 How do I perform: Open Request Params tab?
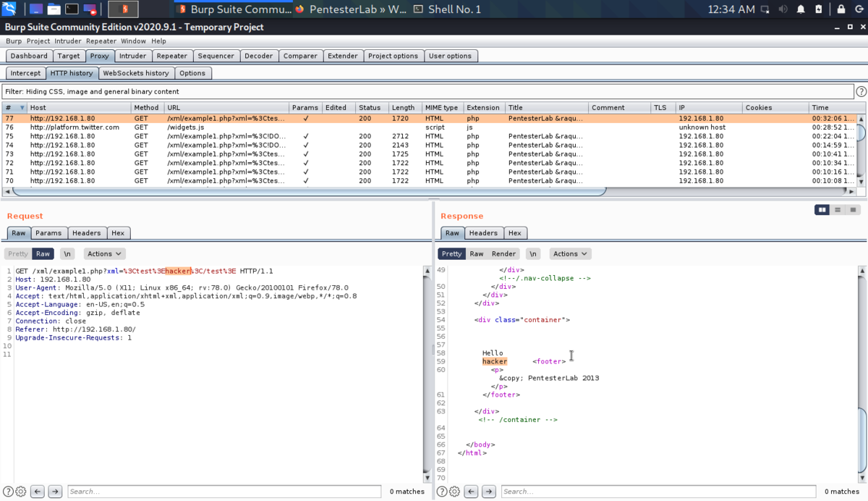[48, 233]
